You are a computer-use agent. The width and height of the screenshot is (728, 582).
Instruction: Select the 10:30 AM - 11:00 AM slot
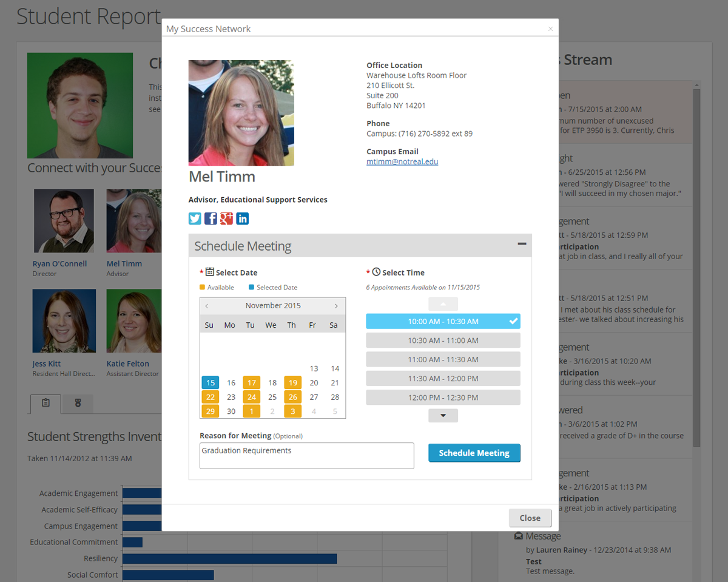tap(443, 340)
